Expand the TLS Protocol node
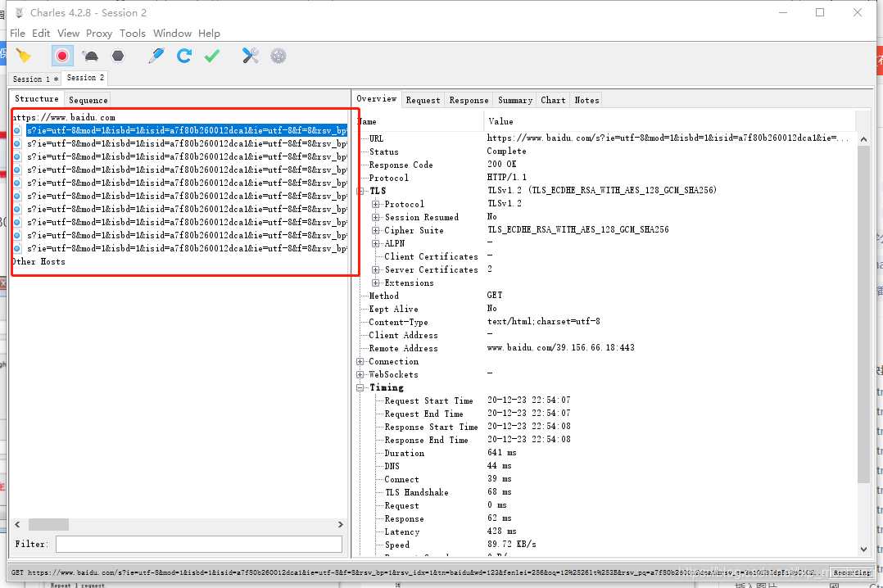This screenshot has width=883, height=588. point(376,204)
